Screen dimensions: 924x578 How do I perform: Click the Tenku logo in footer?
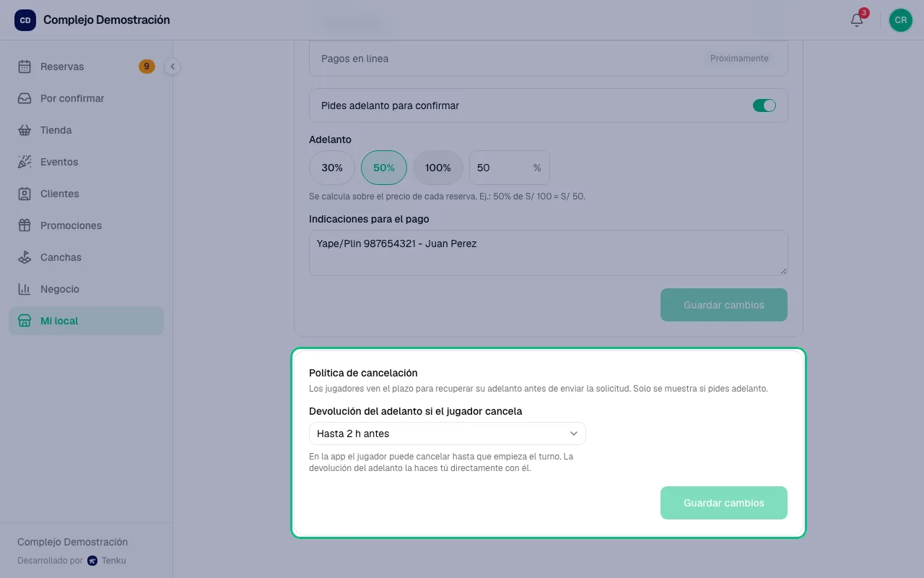92,561
